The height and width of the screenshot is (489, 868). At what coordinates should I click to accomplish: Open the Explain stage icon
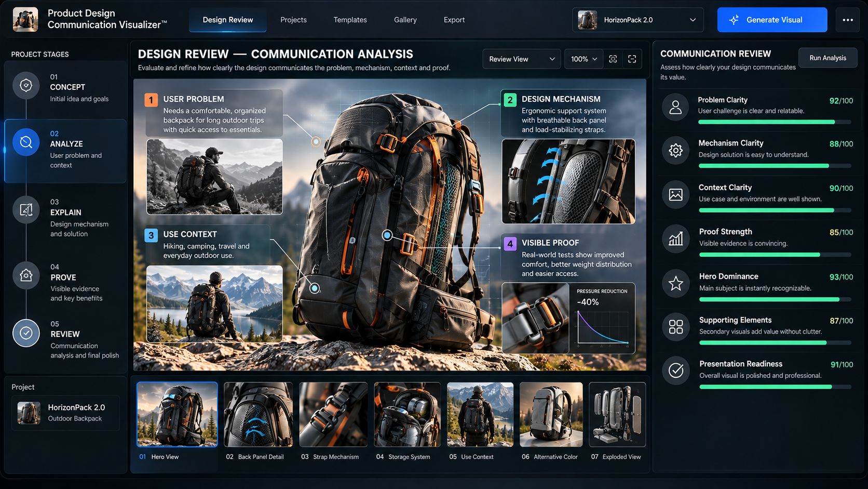[x=26, y=210]
